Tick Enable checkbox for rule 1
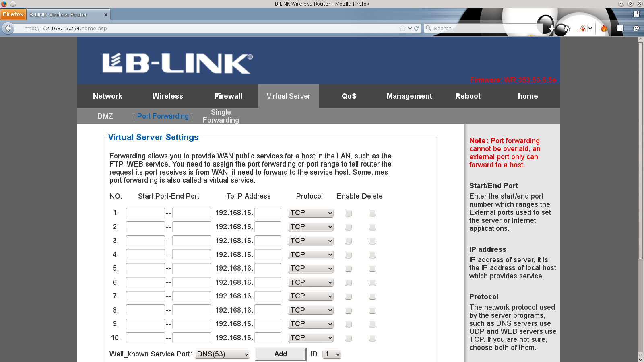 349,213
